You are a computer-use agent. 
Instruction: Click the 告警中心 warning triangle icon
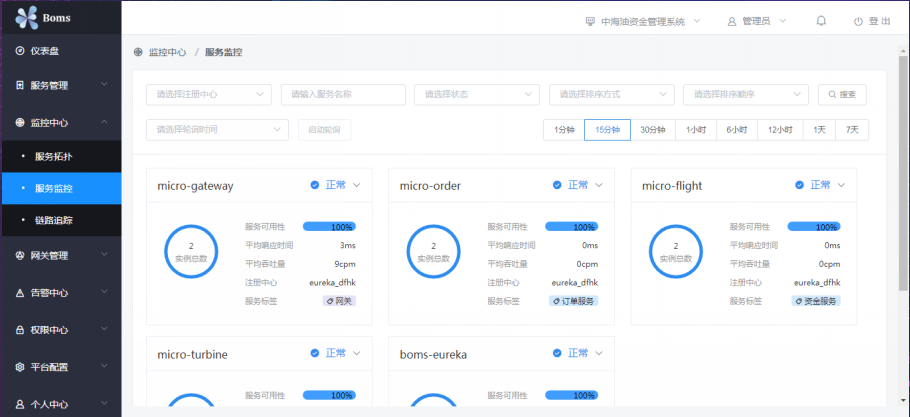tap(20, 293)
